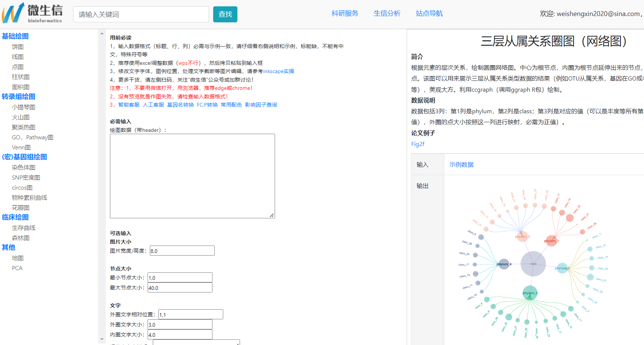The width and height of the screenshot is (644, 345).
Task: Open the 站点导航 menu
Action: 429,13
